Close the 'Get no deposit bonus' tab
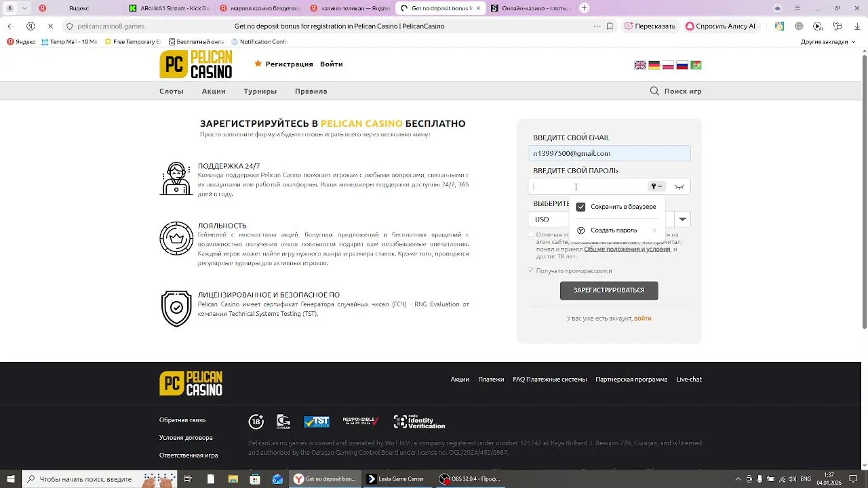 (x=478, y=8)
